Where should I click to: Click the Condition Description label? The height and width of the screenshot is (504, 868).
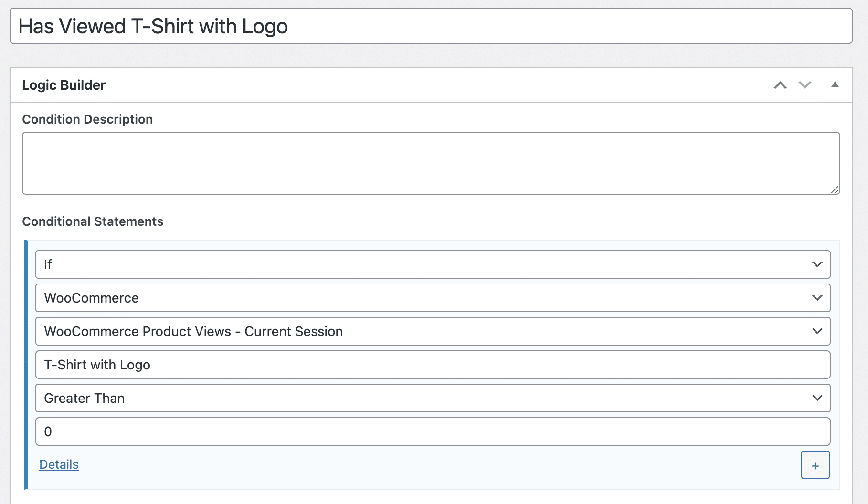coord(87,119)
